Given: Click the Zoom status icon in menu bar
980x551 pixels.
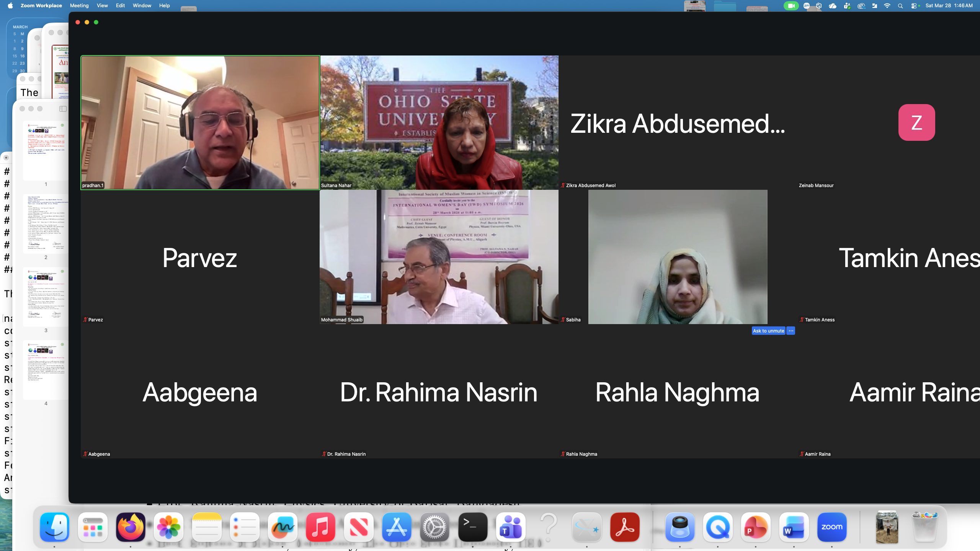Looking at the screenshot, I should [807, 5].
